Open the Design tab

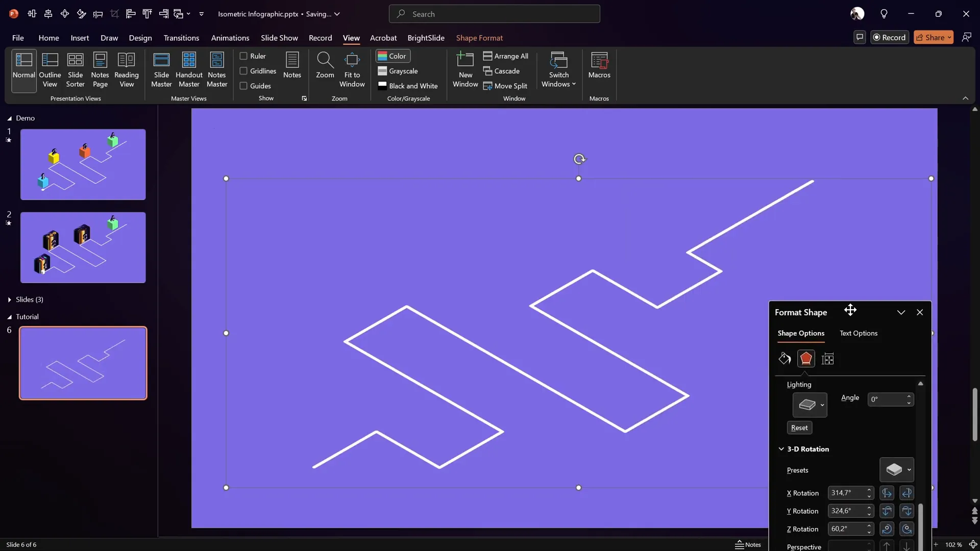(x=140, y=38)
